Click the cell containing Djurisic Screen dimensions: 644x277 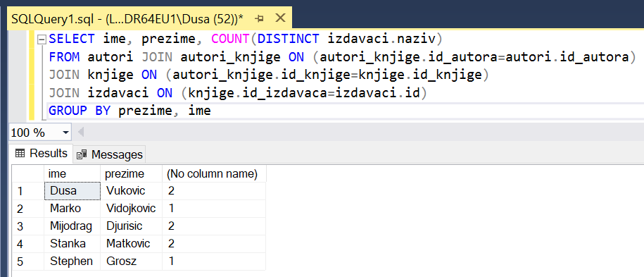coord(132,227)
